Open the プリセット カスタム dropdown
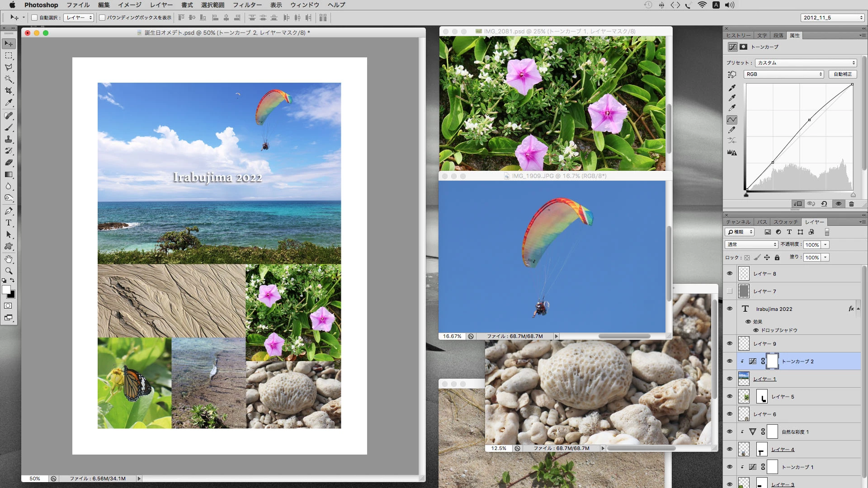The width and height of the screenshot is (868, 488). [806, 63]
